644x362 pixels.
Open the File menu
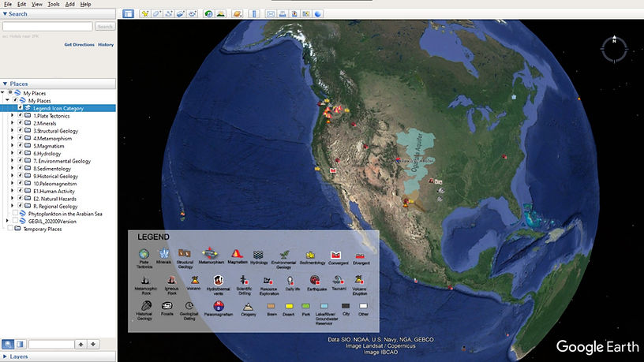pos(8,4)
